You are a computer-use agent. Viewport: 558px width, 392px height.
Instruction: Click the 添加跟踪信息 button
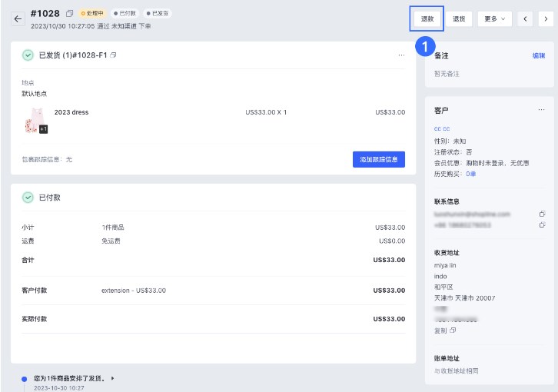point(378,159)
